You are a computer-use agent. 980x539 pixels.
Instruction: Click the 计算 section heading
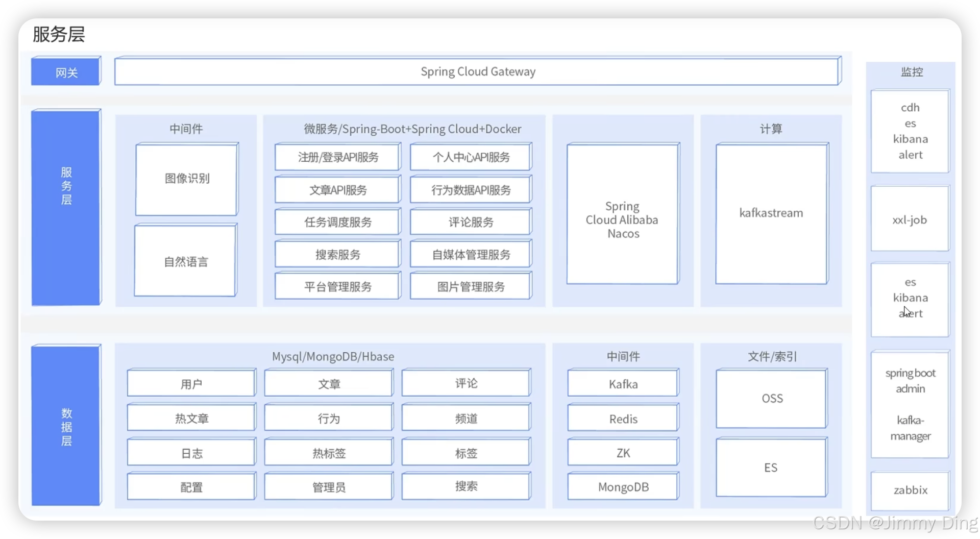tap(771, 129)
